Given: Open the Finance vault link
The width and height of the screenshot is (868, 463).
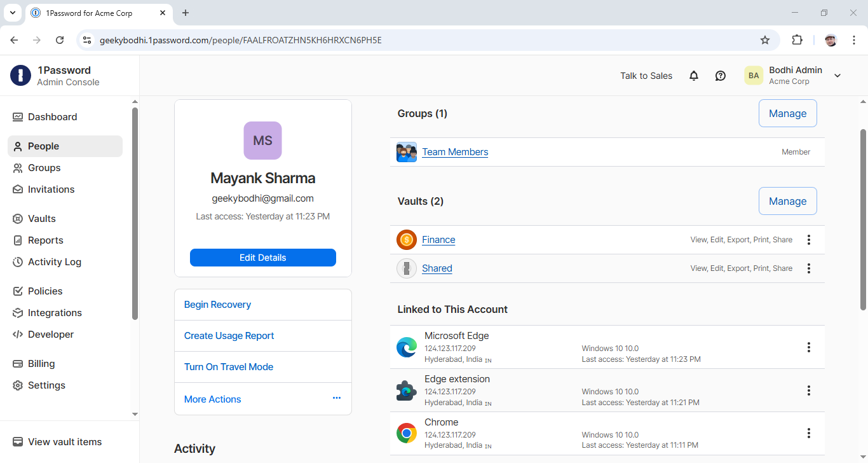Looking at the screenshot, I should [x=438, y=240].
